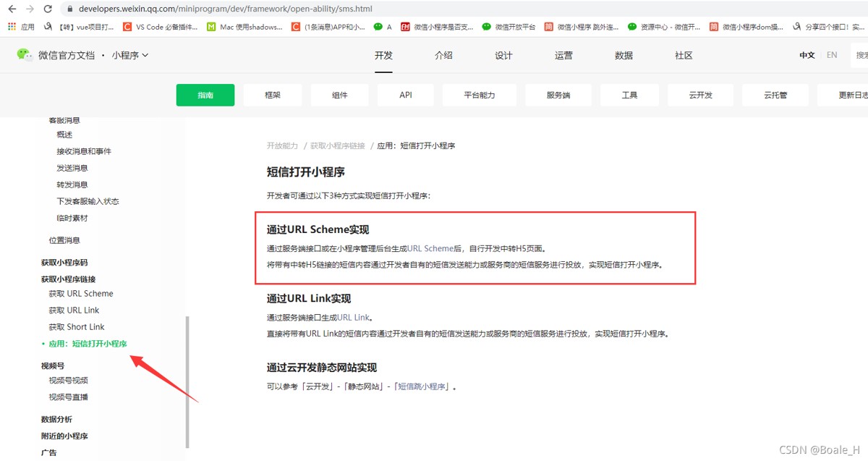Expand 获取小程序码 in sidebar

(x=64, y=263)
